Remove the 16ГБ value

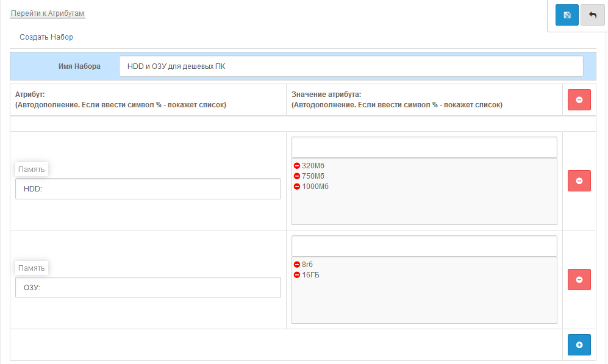click(x=297, y=275)
